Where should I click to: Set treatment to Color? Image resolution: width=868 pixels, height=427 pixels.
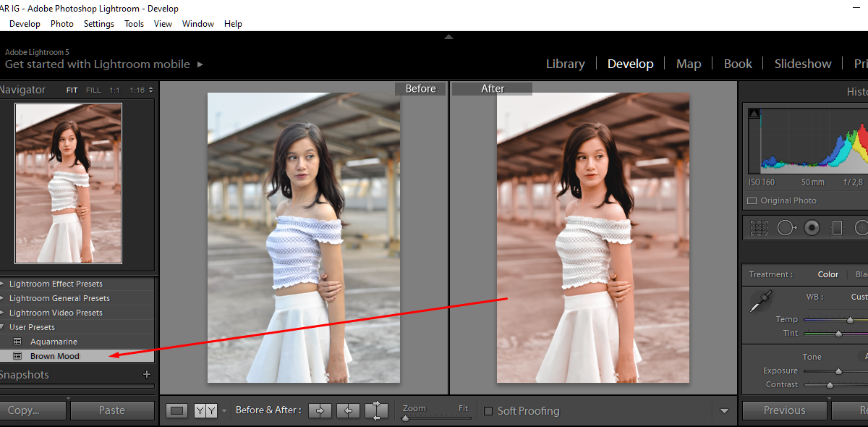pos(827,274)
